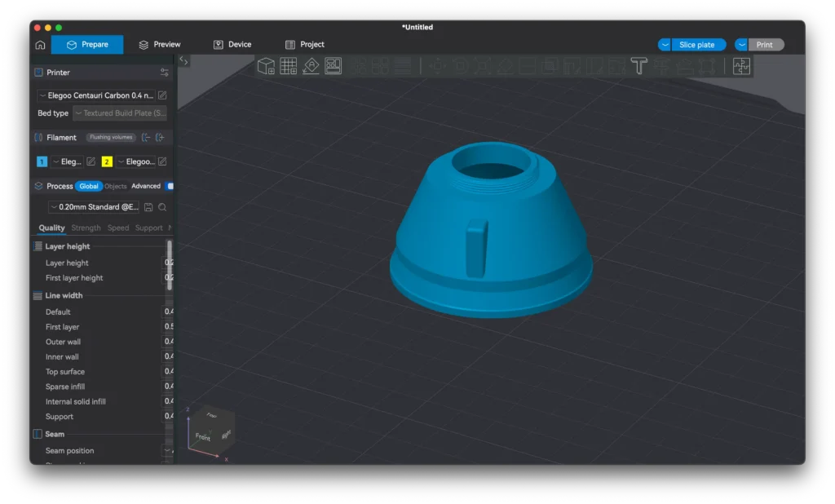Switch to the Preview tab

tap(161, 45)
